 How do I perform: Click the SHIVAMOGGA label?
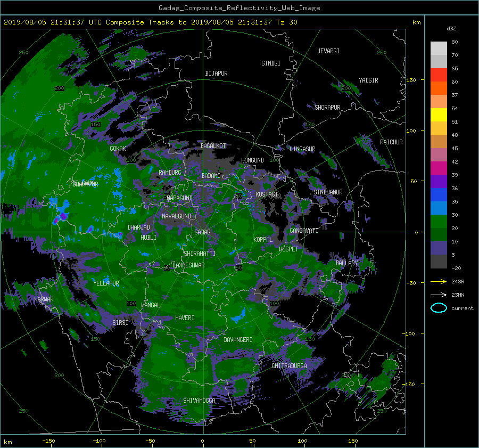199,400
